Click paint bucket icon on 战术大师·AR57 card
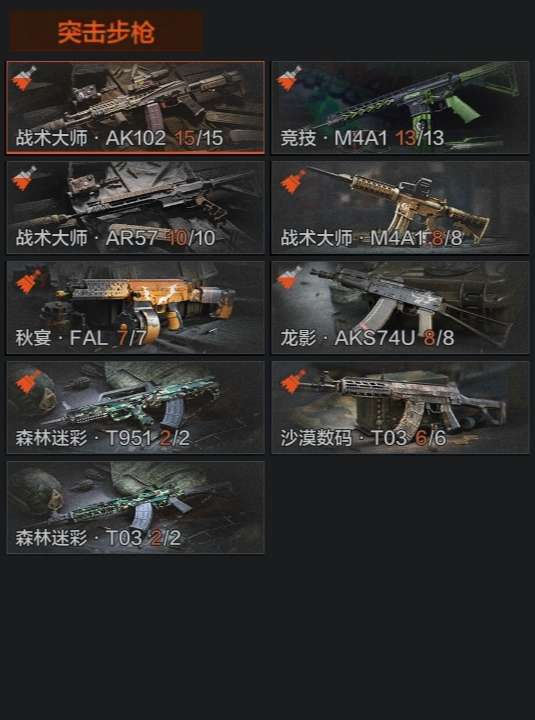The width and height of the screenshot is (535, 720). click(24, 178)
